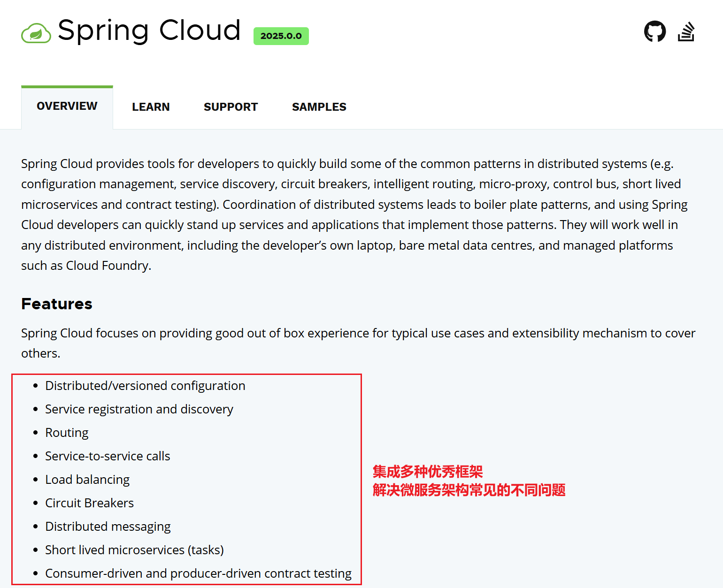Go to the SAMPLES tab
The height and width of the screenshot is (588, 723).
[319, 107]
